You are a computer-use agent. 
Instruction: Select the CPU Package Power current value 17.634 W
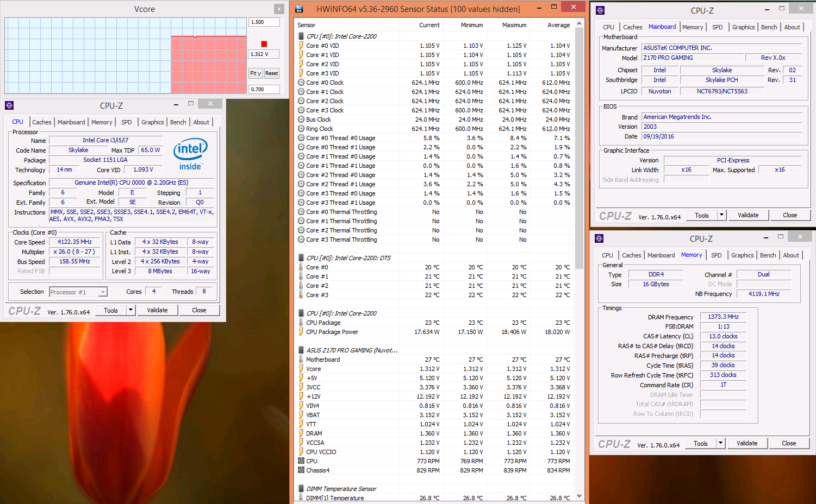click(x=427, y=332)
